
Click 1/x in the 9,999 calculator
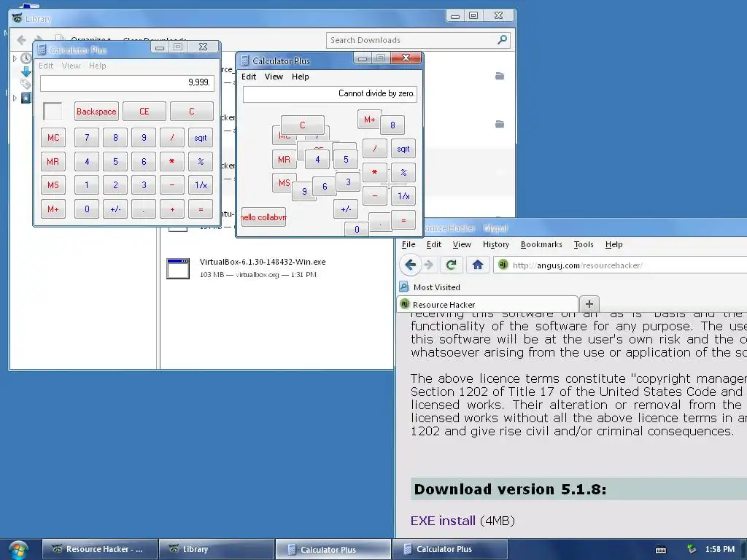[x=201, y=184]
